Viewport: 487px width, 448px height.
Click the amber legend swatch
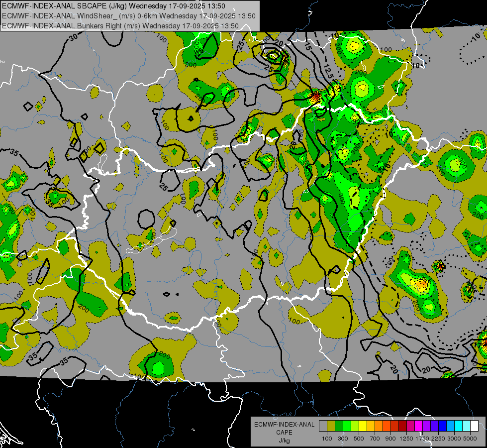pyautogui.click(x=371, y=426)
